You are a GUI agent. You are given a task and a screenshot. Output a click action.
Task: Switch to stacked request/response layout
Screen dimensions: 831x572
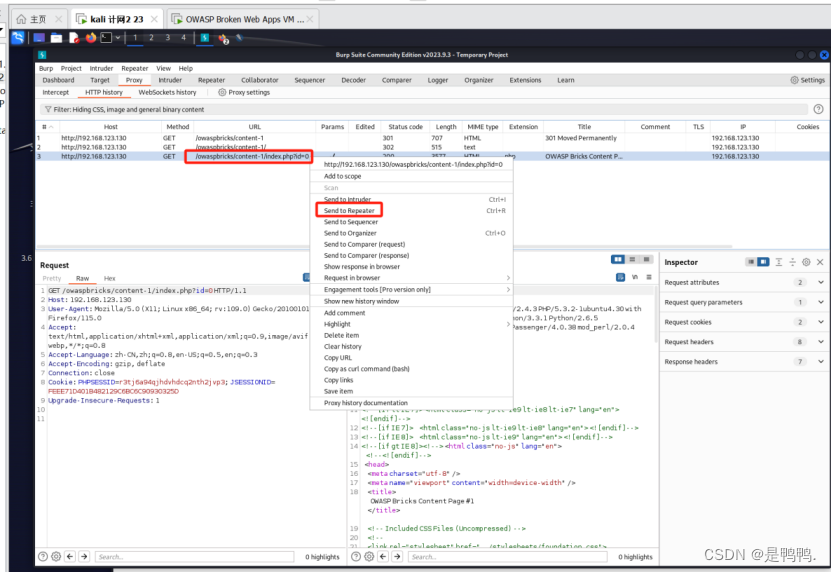(x=632, y=259)
